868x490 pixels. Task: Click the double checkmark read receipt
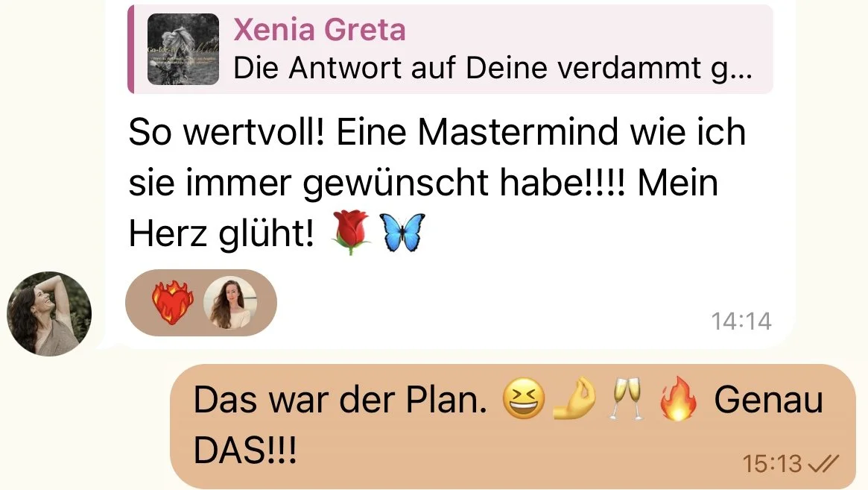click(823, 463)
